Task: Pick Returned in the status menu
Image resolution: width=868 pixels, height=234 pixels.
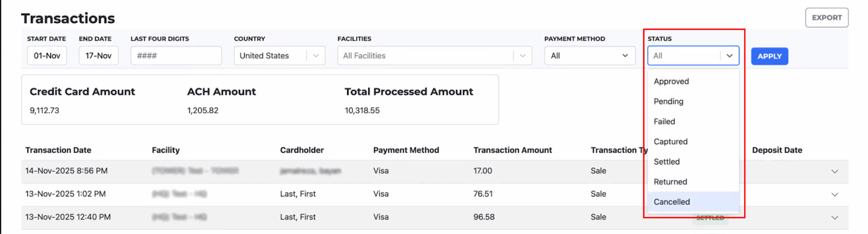Action: coord(670,182)
